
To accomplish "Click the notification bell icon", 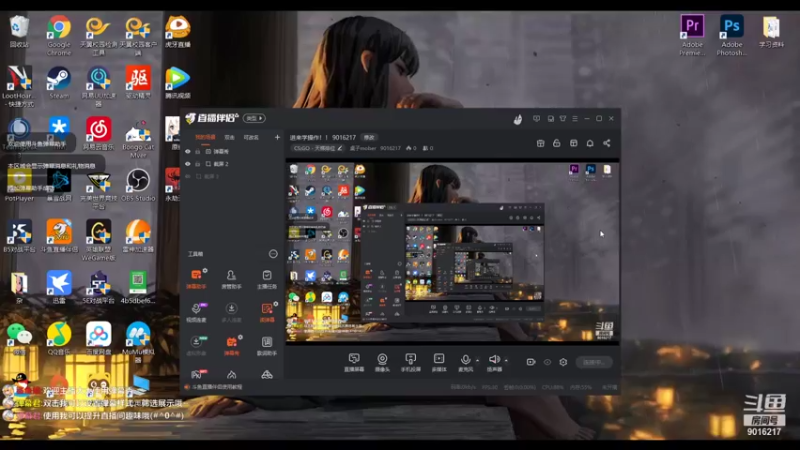I will (x=590, y=143).
